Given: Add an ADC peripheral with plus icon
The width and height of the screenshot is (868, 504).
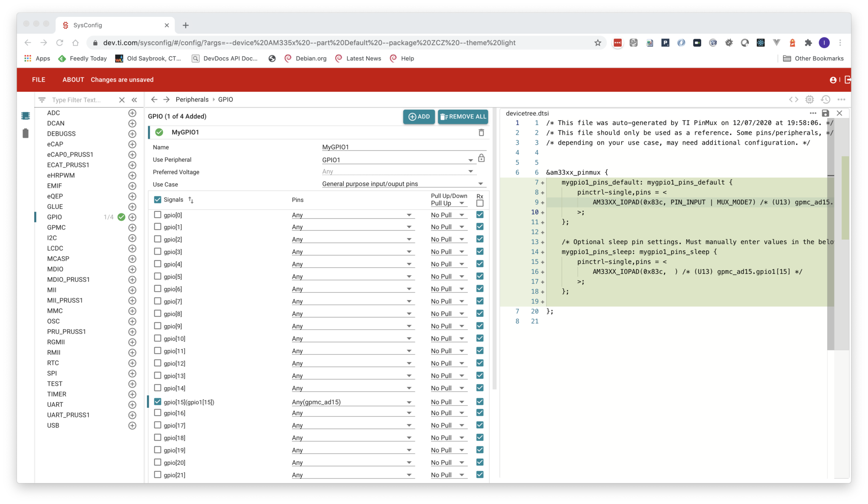Looking at the screenshot, I should [x=132, y=113].
